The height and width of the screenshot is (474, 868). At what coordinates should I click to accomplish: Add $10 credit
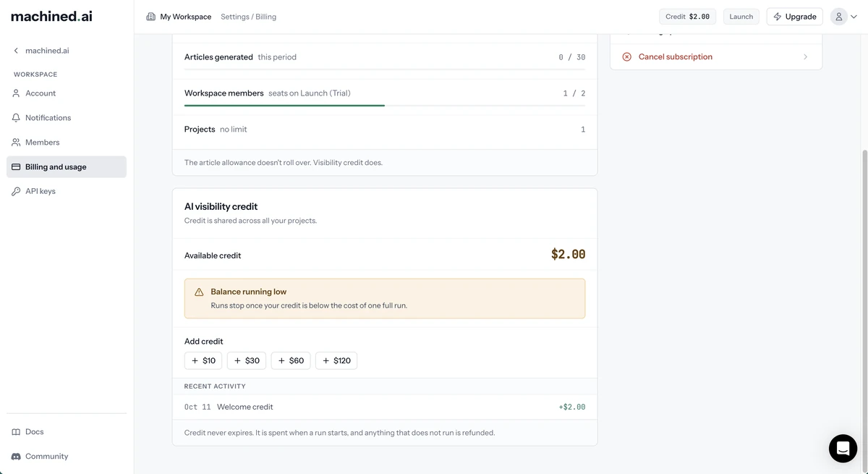tap(203, 360)
